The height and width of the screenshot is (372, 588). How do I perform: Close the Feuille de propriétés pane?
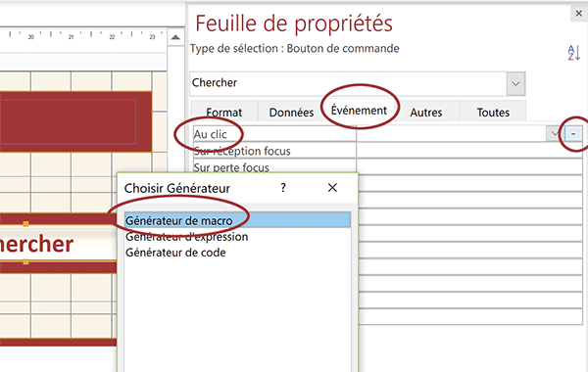click(x=579, y=14)
